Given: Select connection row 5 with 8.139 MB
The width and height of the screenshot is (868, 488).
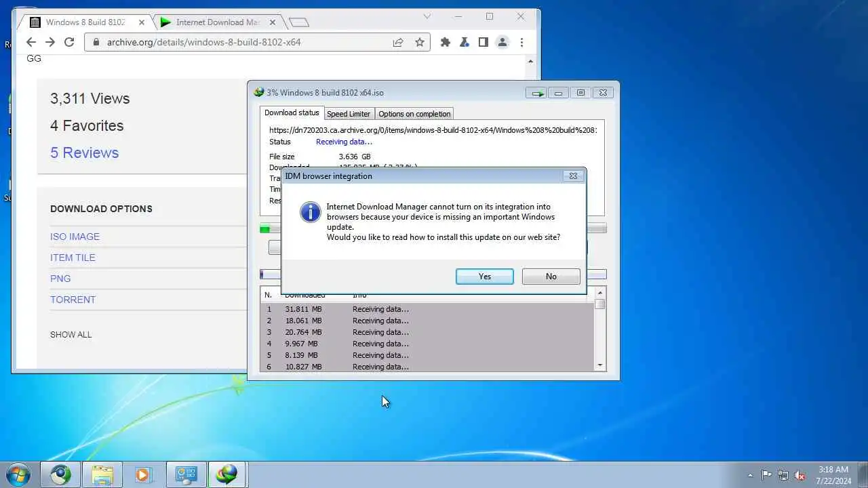Looking at the screenshot, I should click(427, 355).
